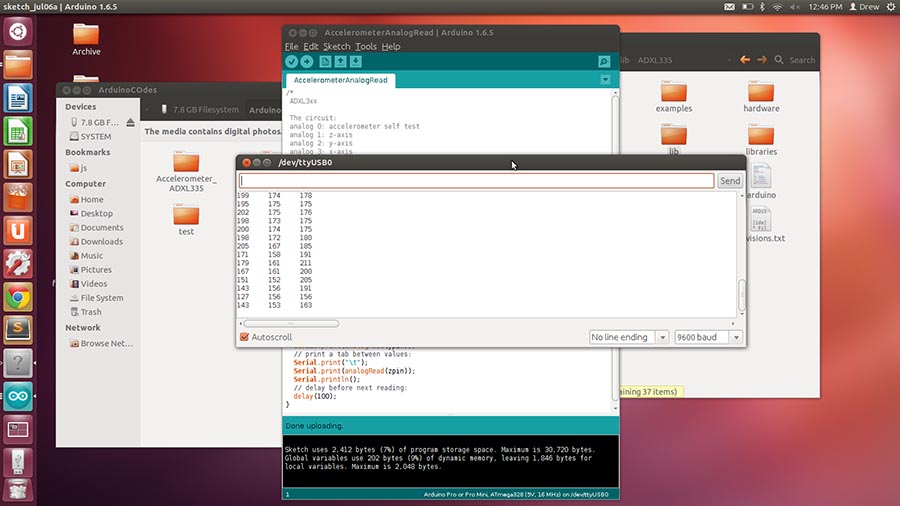Select the examples folder in right Files window

click(674, 96)
